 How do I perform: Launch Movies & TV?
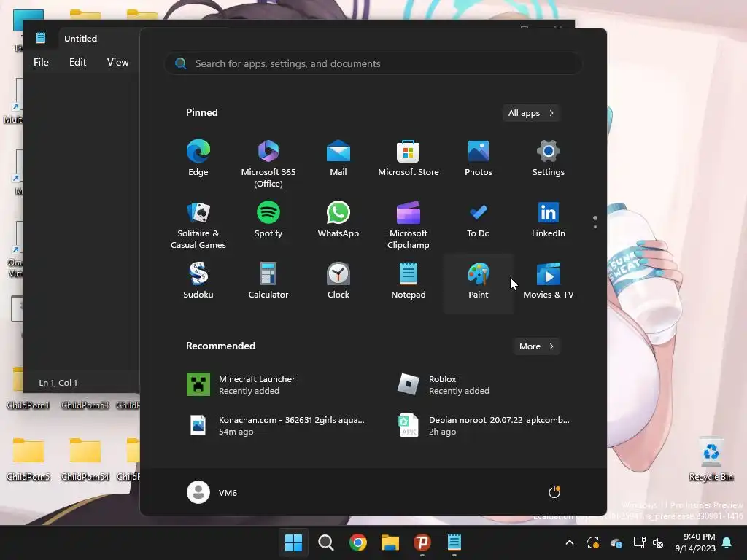(549, 281)
